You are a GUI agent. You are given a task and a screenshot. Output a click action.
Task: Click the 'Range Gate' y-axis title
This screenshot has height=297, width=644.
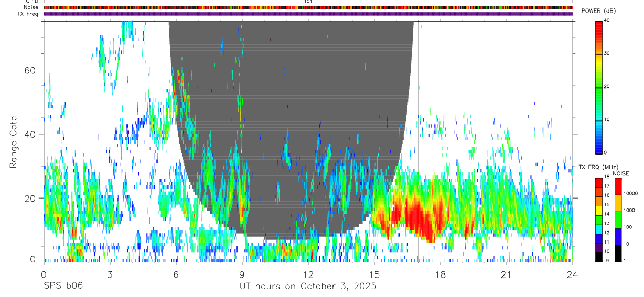click(13, 142)
